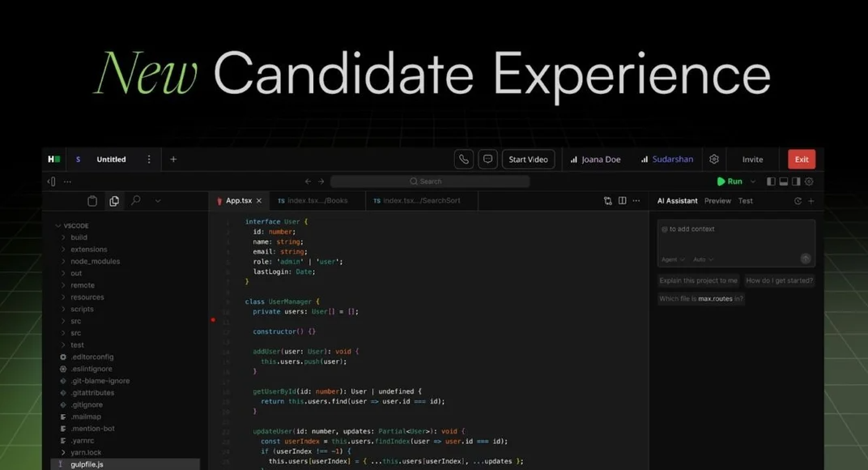Open compare changes icon in editor toolbar
The image size is (868, 470).
tap(608, 201)
